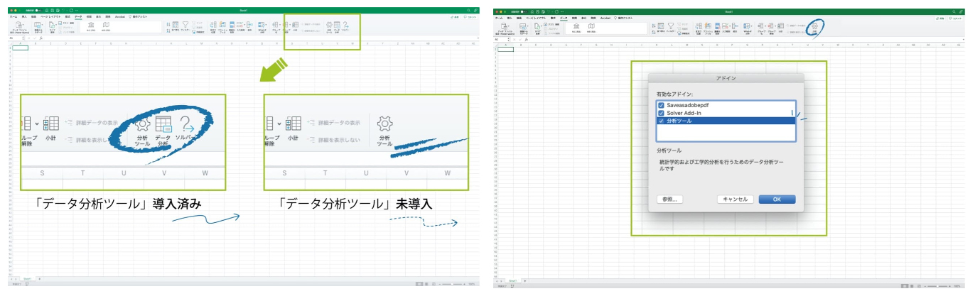Click the filter funnel icon in left ribbon
Viewport: 980px width, 301px height.
185,24
